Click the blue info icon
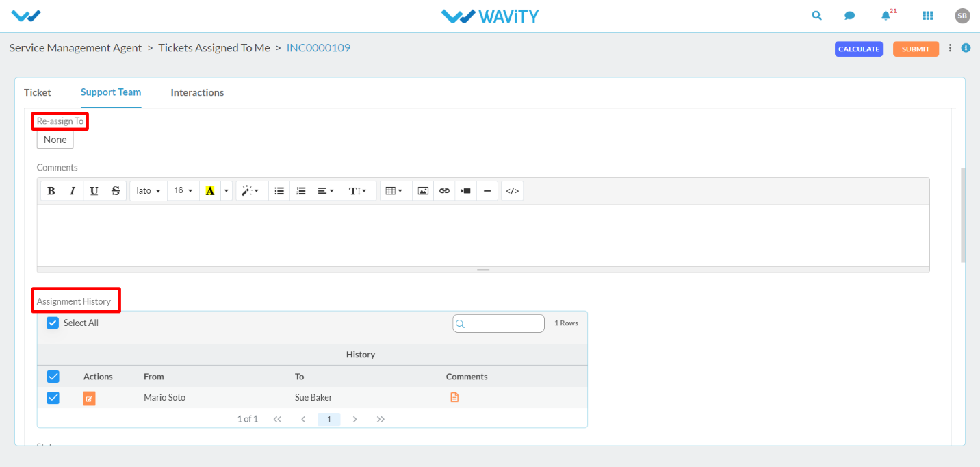The height and width of the screenshot is (467, 980). [x=966, y=48]
